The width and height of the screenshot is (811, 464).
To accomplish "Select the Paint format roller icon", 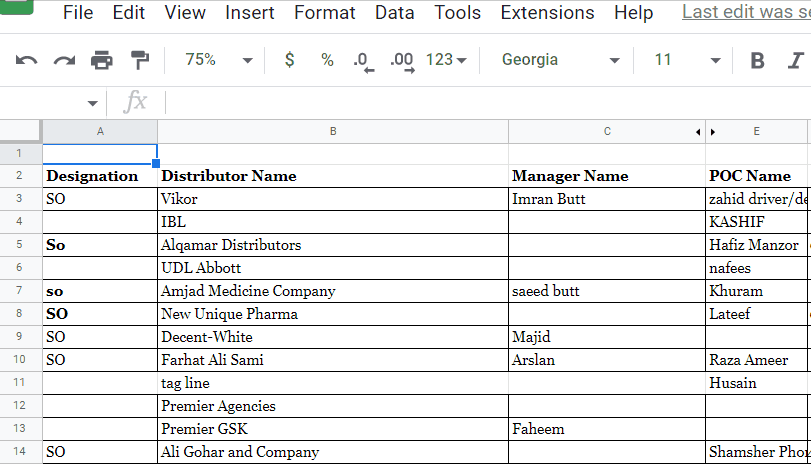I will point(140,60).
